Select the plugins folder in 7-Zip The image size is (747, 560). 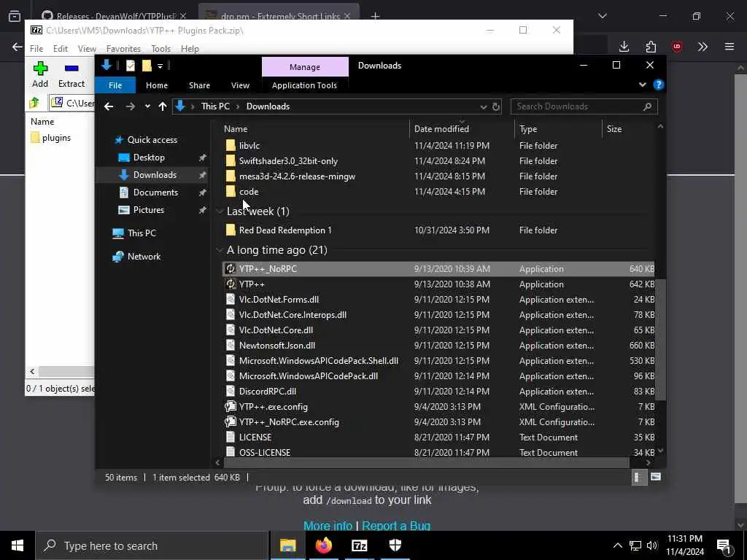pos(50,138)
